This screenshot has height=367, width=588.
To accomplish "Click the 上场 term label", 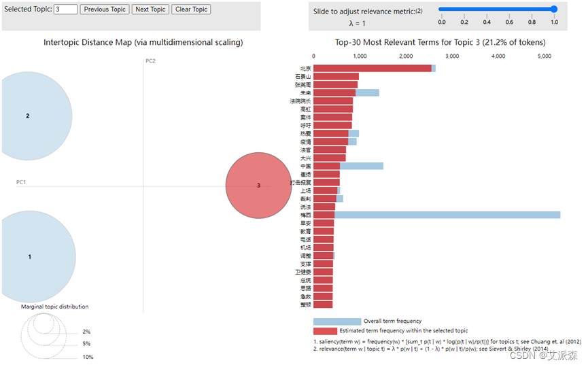I will (306, 190).
